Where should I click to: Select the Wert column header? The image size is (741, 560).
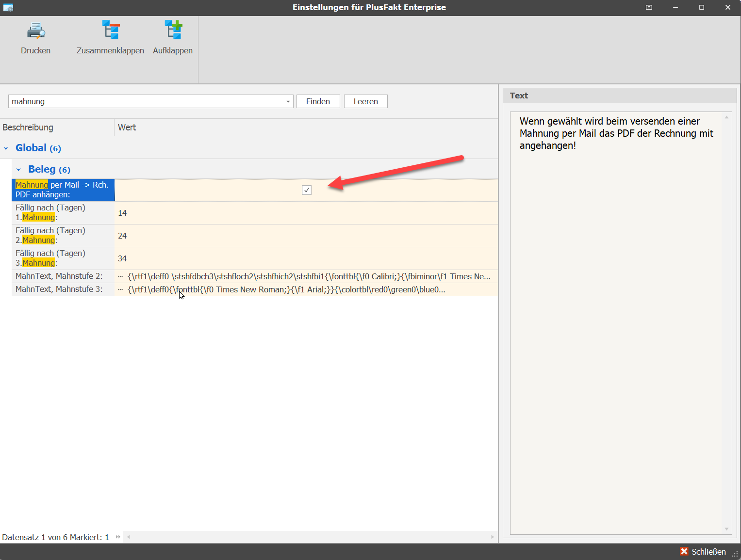306,128
